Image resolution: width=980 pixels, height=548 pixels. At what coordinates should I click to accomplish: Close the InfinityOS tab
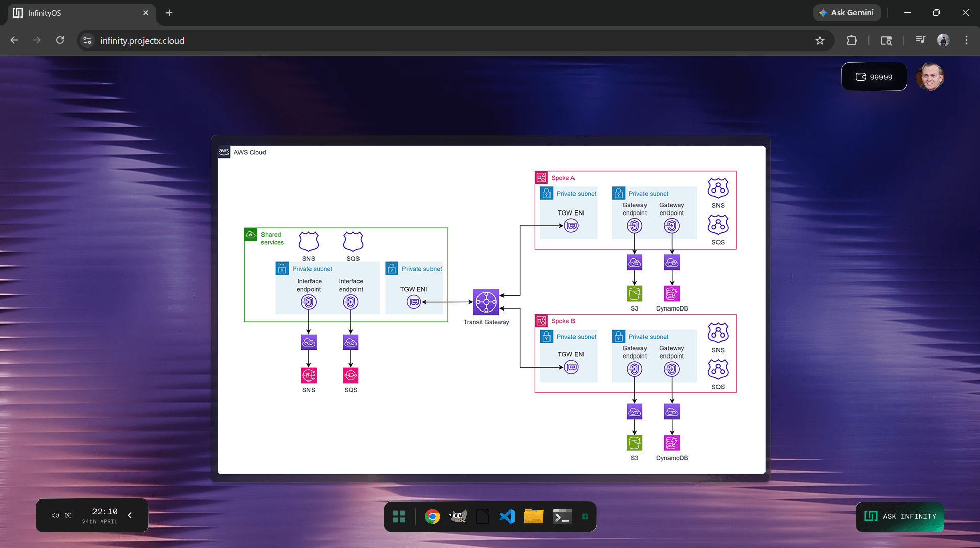tap(146, 13)
